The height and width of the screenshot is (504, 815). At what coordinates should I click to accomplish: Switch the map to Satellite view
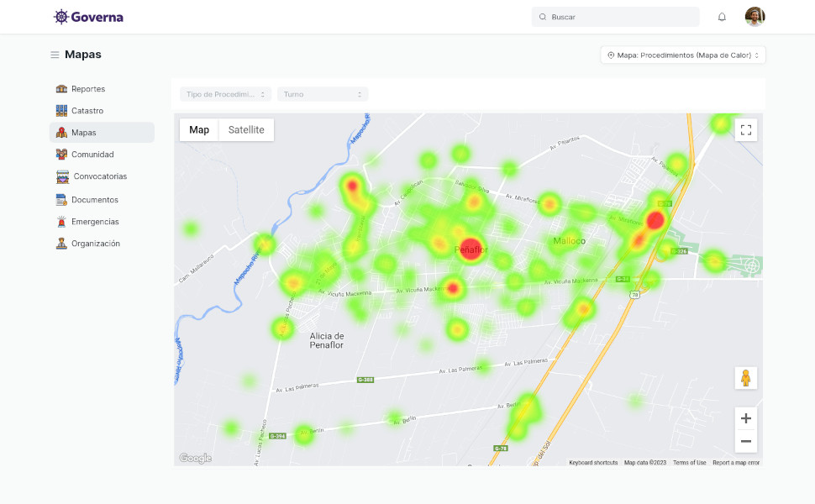tap(246, 130)
